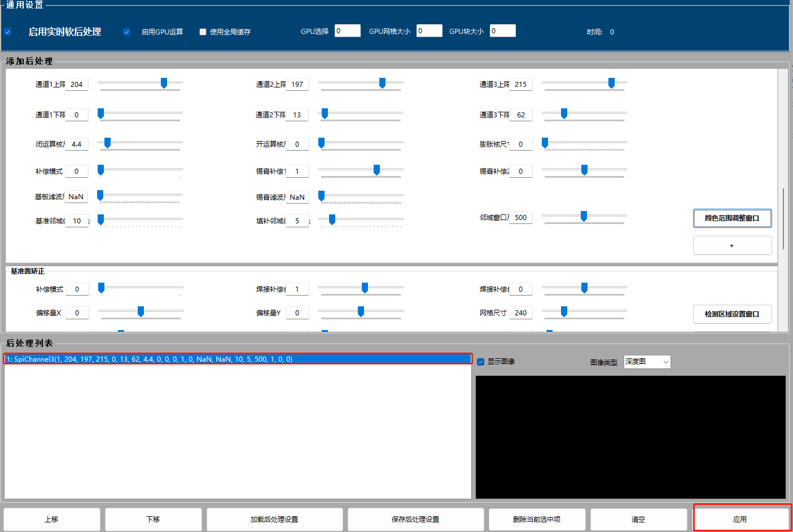Image resolution: width=793 pixels, height=532 pixels.
Task: Click the 通道1上限 slider handle
Action: tap(164, 83)
